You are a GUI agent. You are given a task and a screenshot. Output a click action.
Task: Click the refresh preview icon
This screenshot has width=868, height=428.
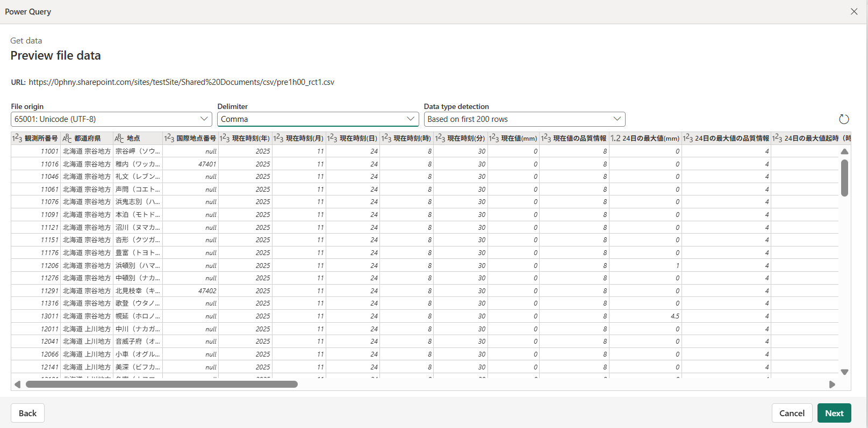tap(844, 119)
